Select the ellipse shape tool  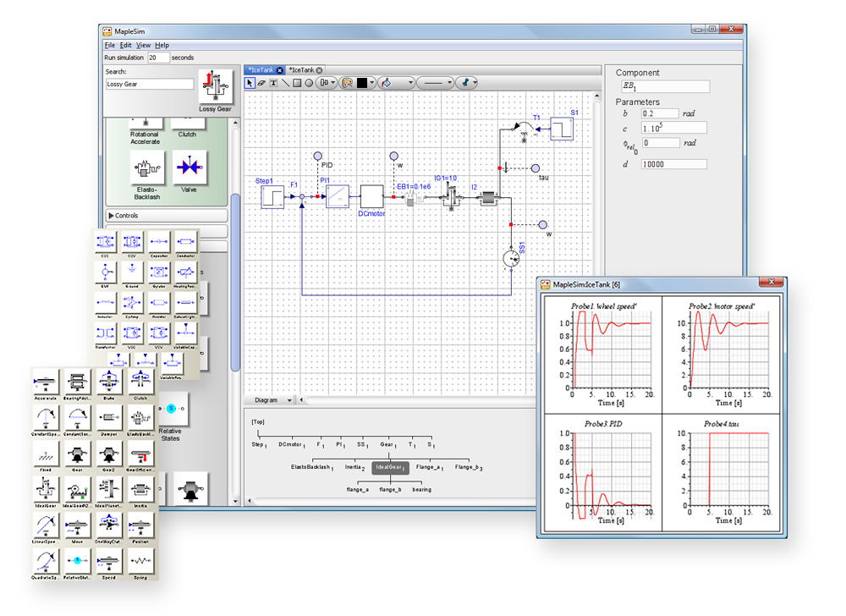tap(309, 83)
